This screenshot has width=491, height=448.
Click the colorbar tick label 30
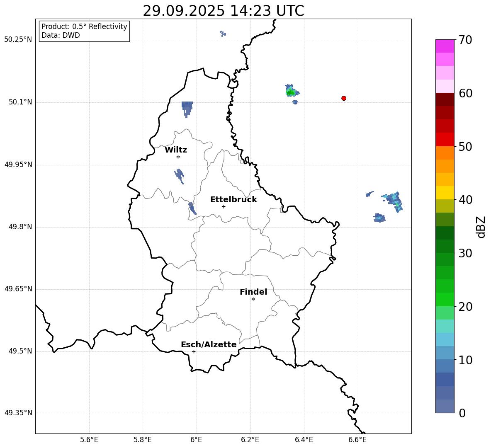point(465,253)
